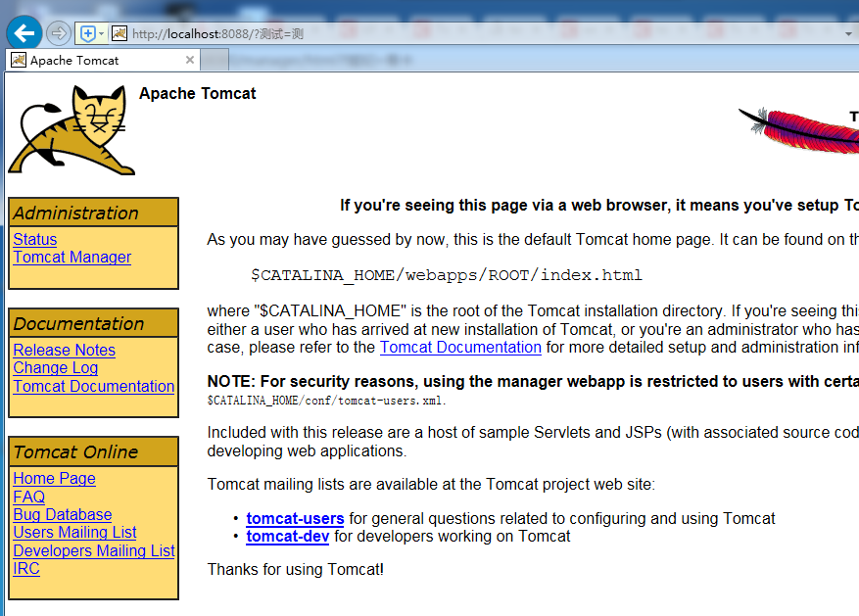Click the blue shield plus icon
The height and width of the screenshot is (616, 859).
tap(87, 33)
